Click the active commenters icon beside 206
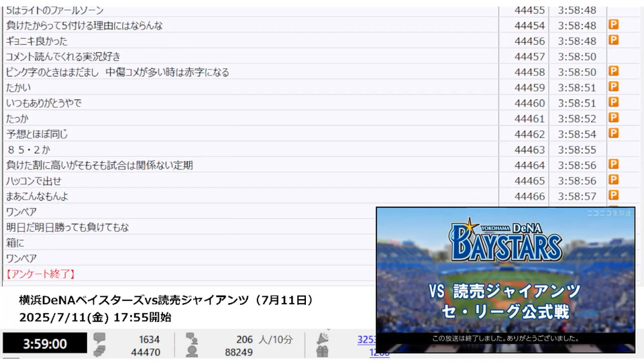The image size is (644, 362). pyautogui.click(x=192, y=339)
